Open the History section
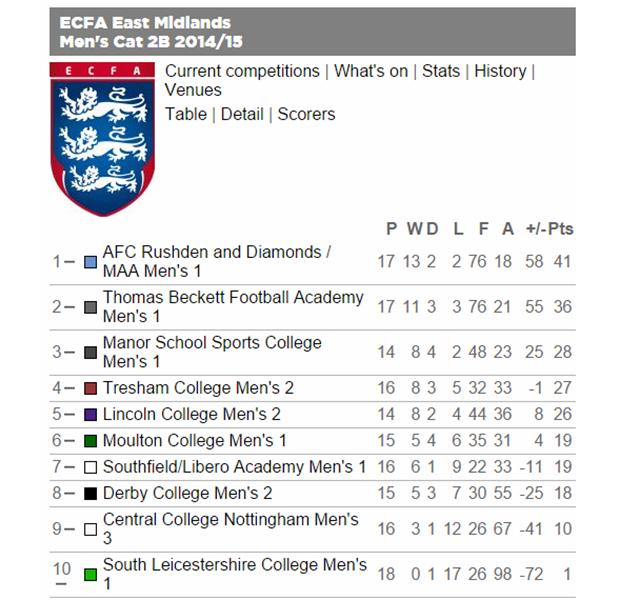This screenshot has height=600, width=620. [500, 71]
